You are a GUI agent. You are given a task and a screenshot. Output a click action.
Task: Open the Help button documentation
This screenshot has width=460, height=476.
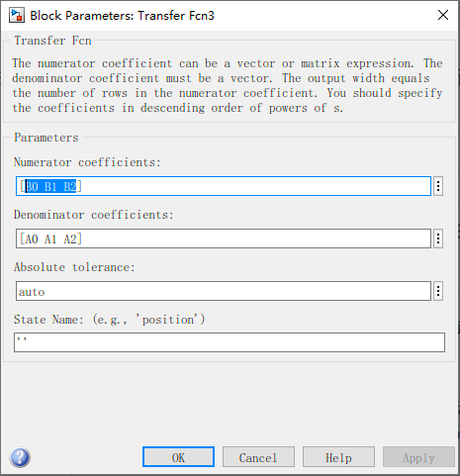click(338, 457)
